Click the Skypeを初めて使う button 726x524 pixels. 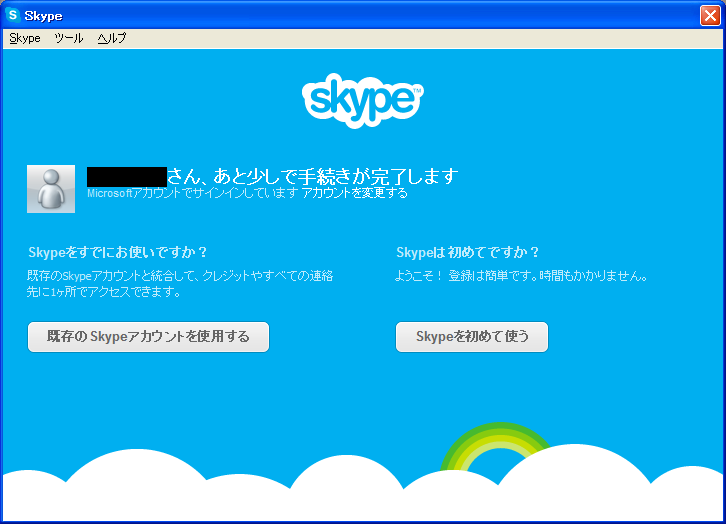point(472,337)
